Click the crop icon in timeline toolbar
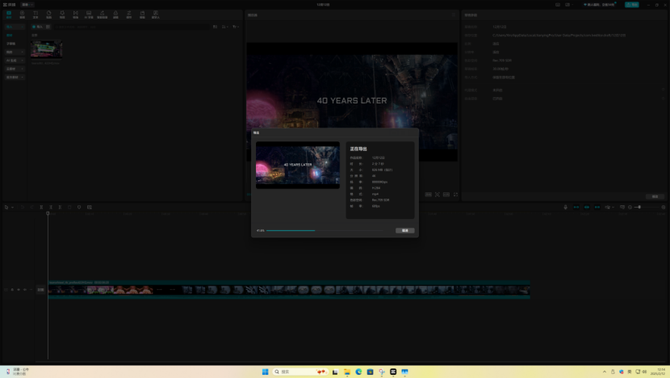670x378 pixels. point(89,207)
